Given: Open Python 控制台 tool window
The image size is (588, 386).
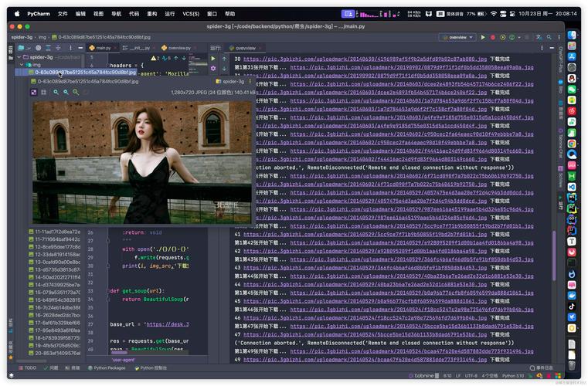Looking at the screenshot, I should [x=151, y=368].
